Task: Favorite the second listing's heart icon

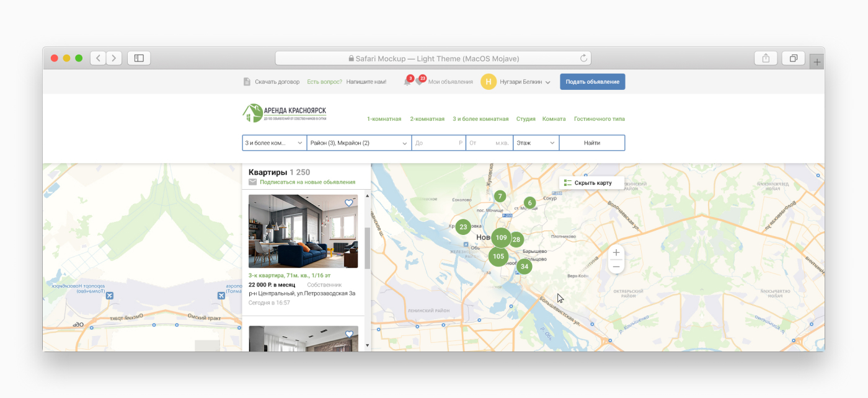Action: [x=349, y=334]
